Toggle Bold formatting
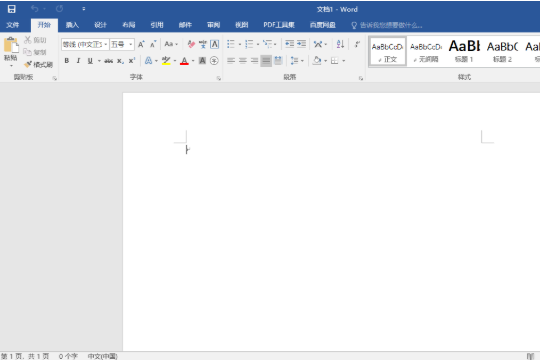 (67, 61)
